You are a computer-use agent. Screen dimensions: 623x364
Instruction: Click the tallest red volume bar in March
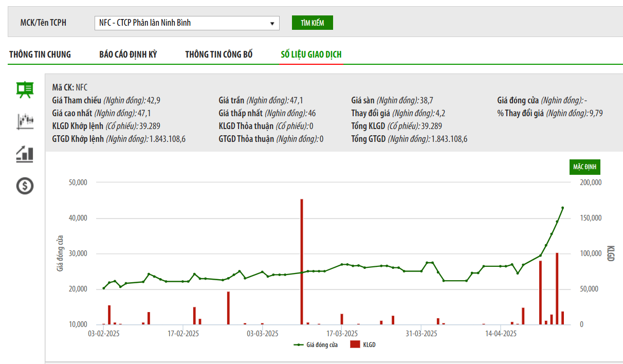tap(302, 262)
